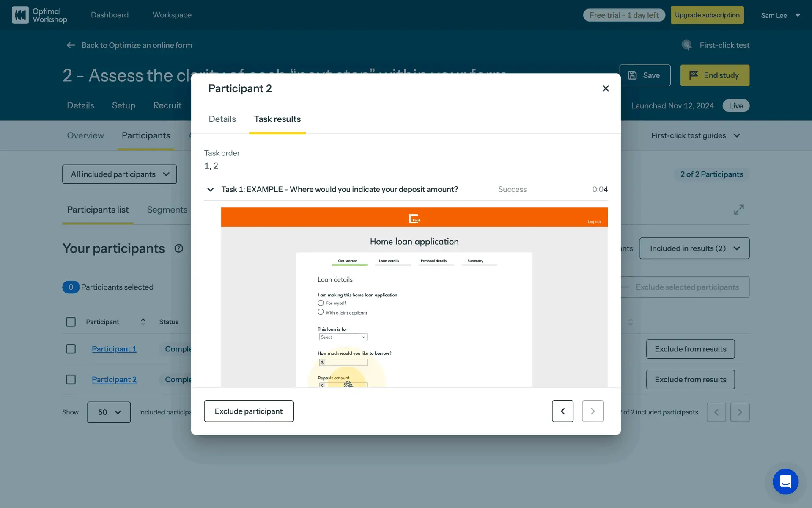The image size is (812, 508).
Task: Click the back arrow to Optimize an online form
Action: pyautogui.click(x=71, y=45)
